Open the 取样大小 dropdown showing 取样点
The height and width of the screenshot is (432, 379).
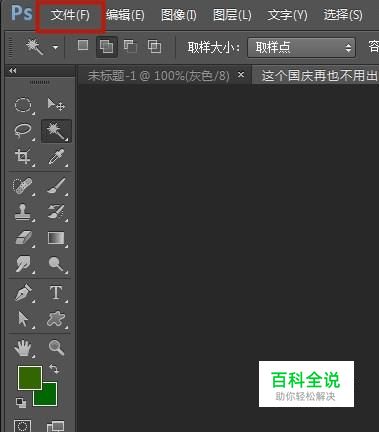[301, 47]
